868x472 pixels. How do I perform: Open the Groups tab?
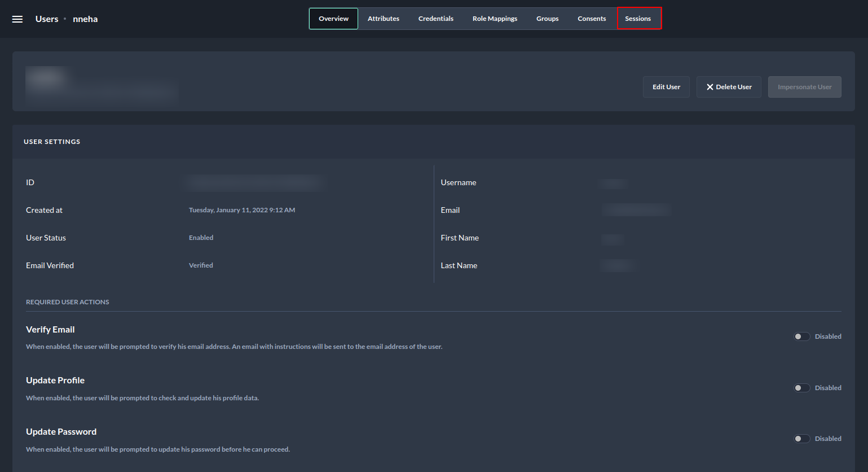coord(547,19)
